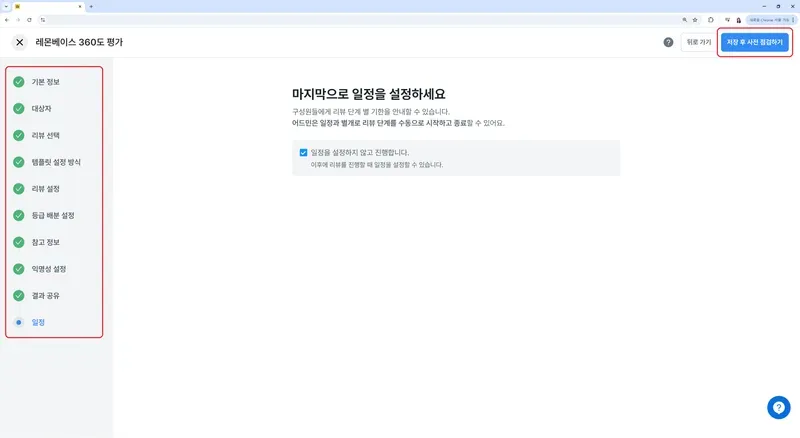Click the browser forward arrow
800x438 pixels.
[x=18, y=20]
